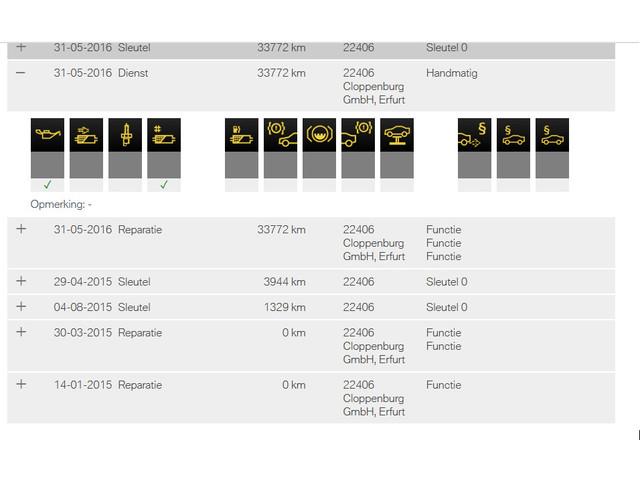Click the date '14-01-2015'
Viewport: 640px width, 480px height.
coord(83,384)
